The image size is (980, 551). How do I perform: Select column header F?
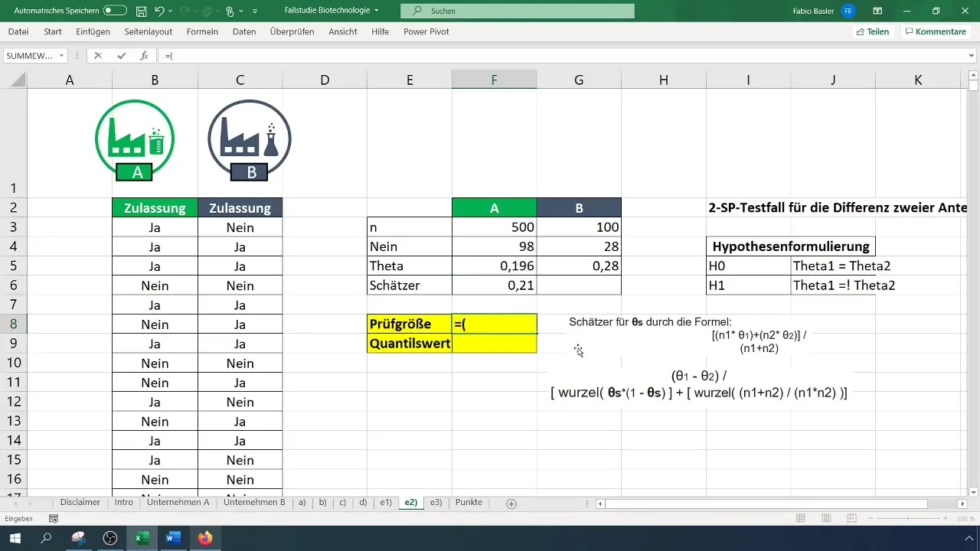click(494, 80)
